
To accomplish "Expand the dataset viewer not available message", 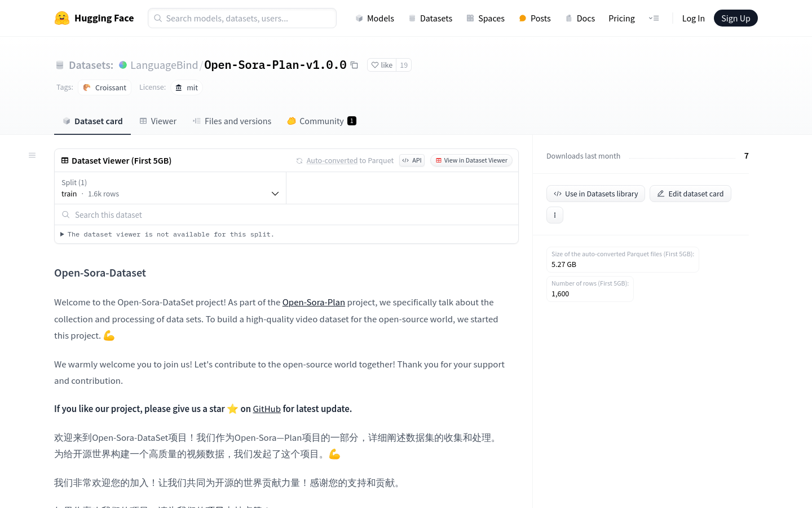I will point(167,234).
